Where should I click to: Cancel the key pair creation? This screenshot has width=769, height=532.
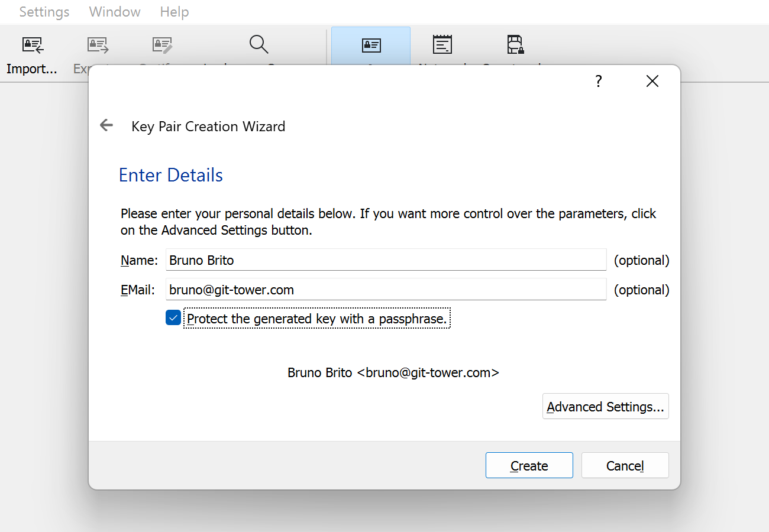(x=625, y=465)
